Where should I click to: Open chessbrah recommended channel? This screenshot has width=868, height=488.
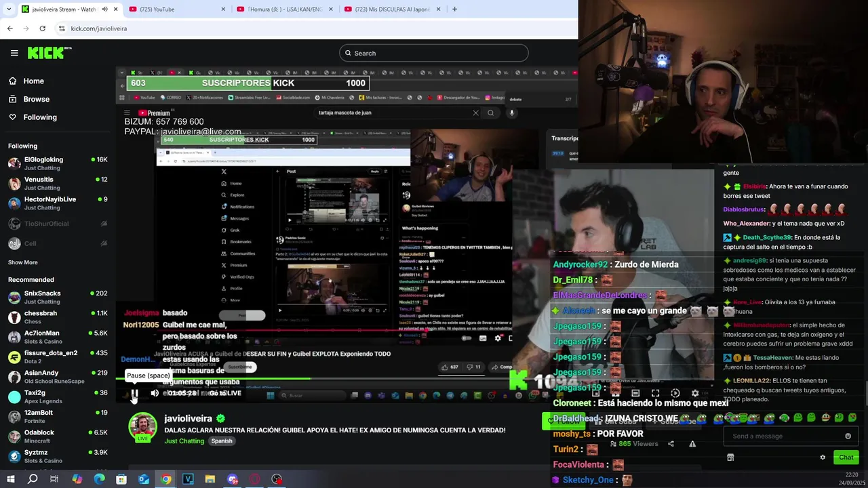click(x=58, y=317)
